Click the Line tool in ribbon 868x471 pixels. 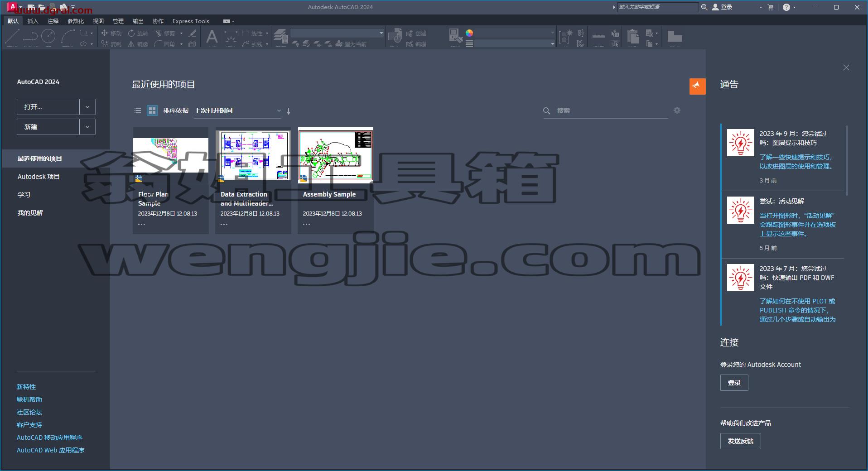pyautogui.click(x=12, y=36)
